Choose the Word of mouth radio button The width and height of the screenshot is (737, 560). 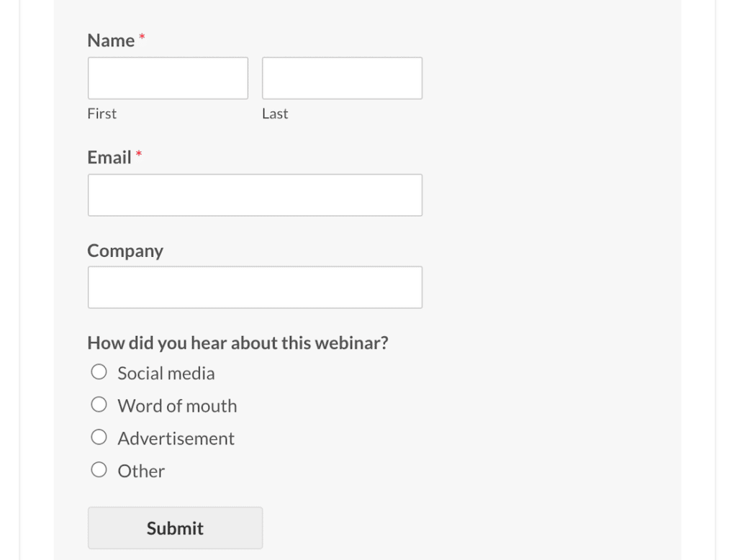(99, 405)
